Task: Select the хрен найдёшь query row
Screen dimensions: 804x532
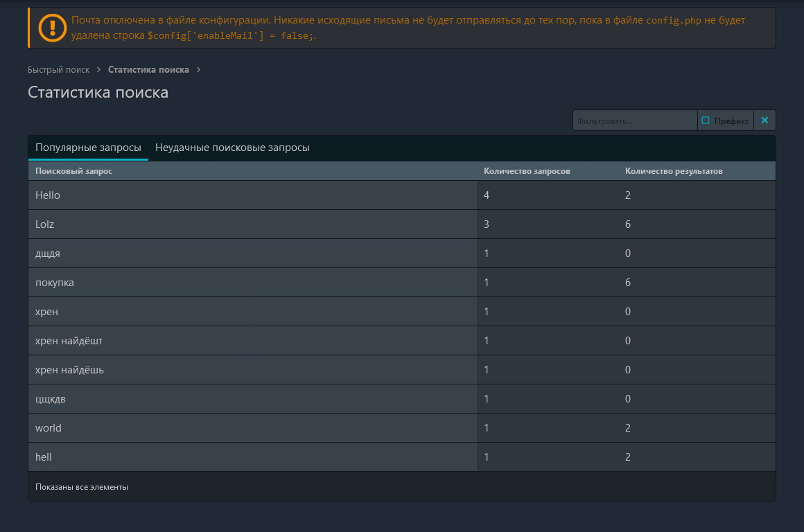Action: (x=69, y=370)
